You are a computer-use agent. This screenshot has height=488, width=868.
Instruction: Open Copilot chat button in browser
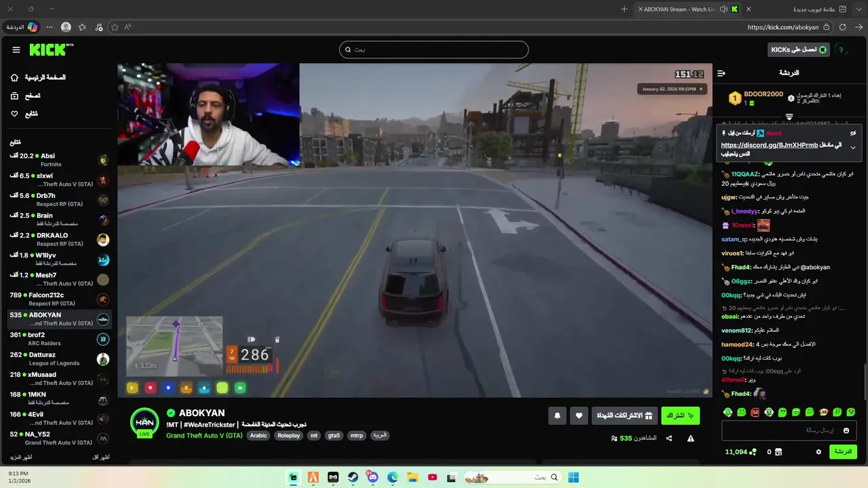(22, 27)
